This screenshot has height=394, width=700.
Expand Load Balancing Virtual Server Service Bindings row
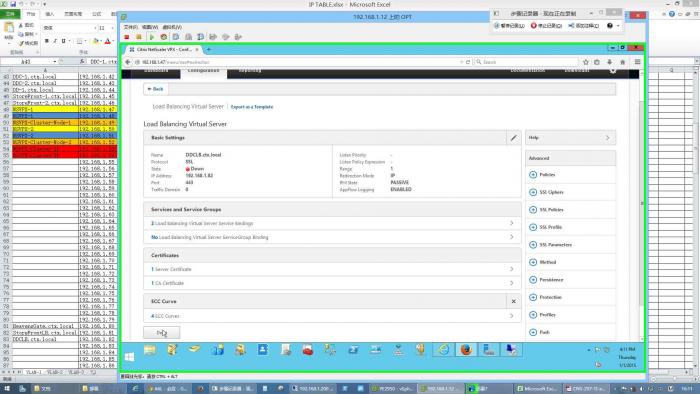click(332, 223)
